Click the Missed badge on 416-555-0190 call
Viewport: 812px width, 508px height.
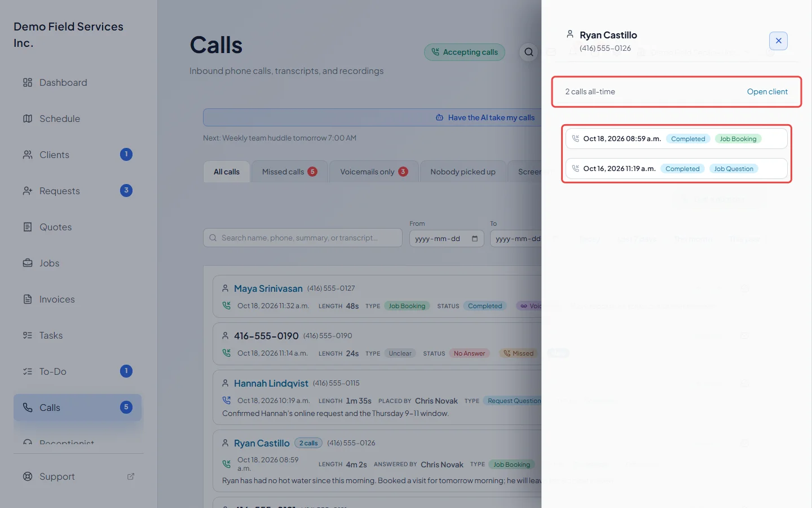click(x=519, y=353)
